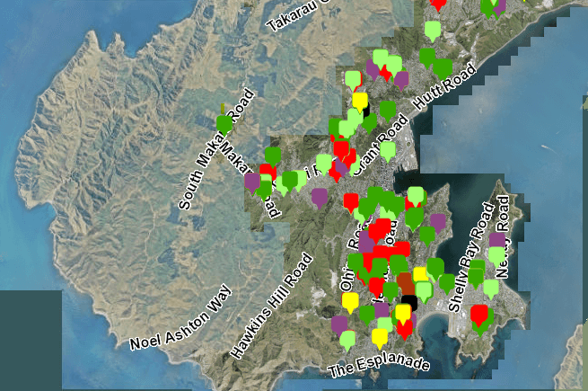Click the large dark green marker left of Hutt Road label
Screen dimensions: 588x391
[x=443, y=69]
